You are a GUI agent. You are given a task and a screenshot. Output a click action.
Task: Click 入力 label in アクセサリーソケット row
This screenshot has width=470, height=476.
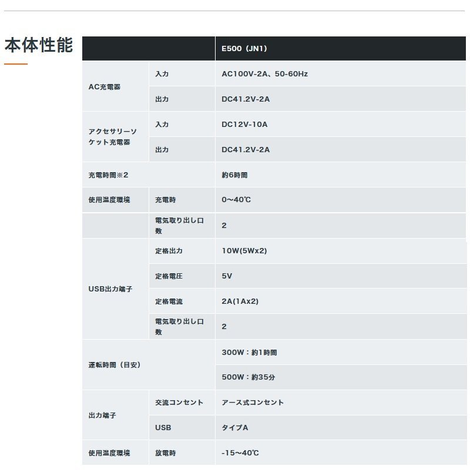162,125
